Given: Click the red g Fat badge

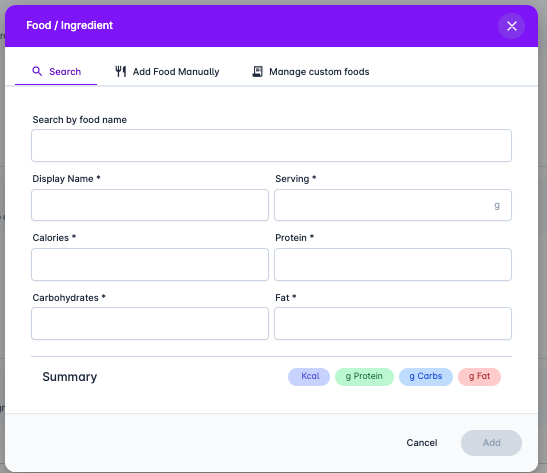Looking at the screenshot, I should [x=479, y=376].
